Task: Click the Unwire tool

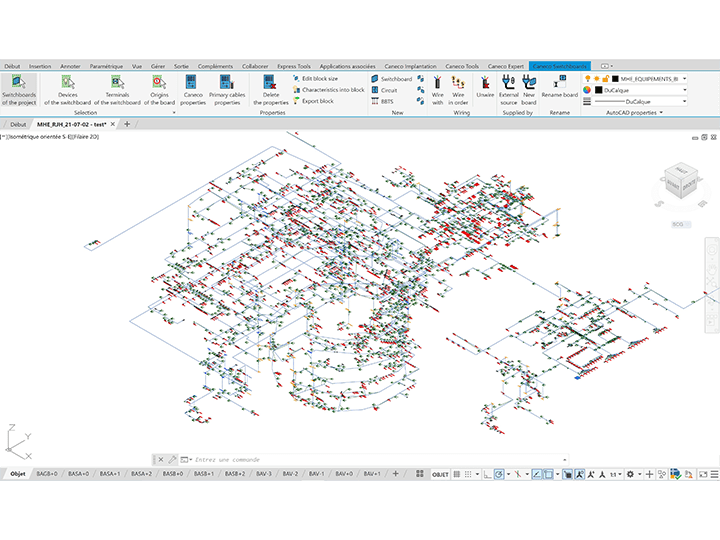Action: click(485, 88)
